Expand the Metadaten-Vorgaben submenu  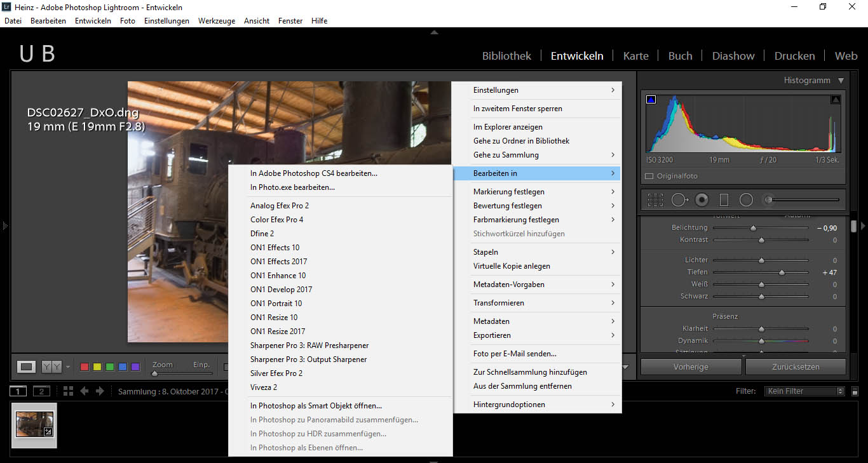(x=537, y=285)
